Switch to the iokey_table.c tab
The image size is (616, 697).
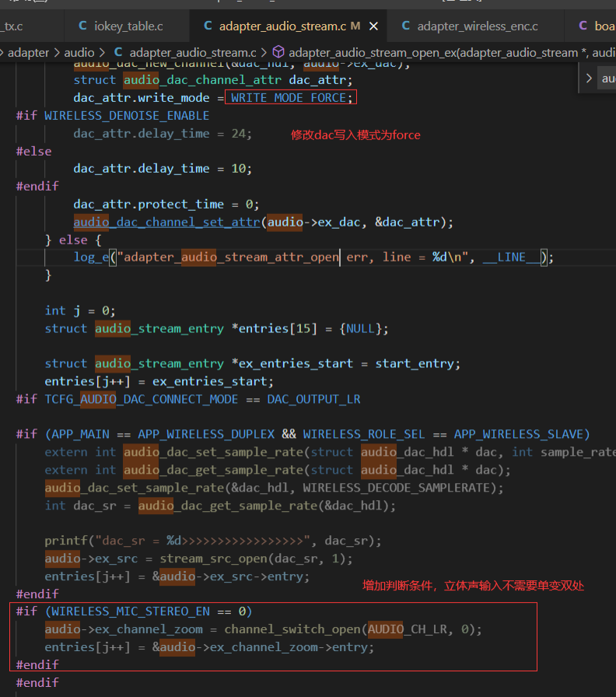click(120, 26)
